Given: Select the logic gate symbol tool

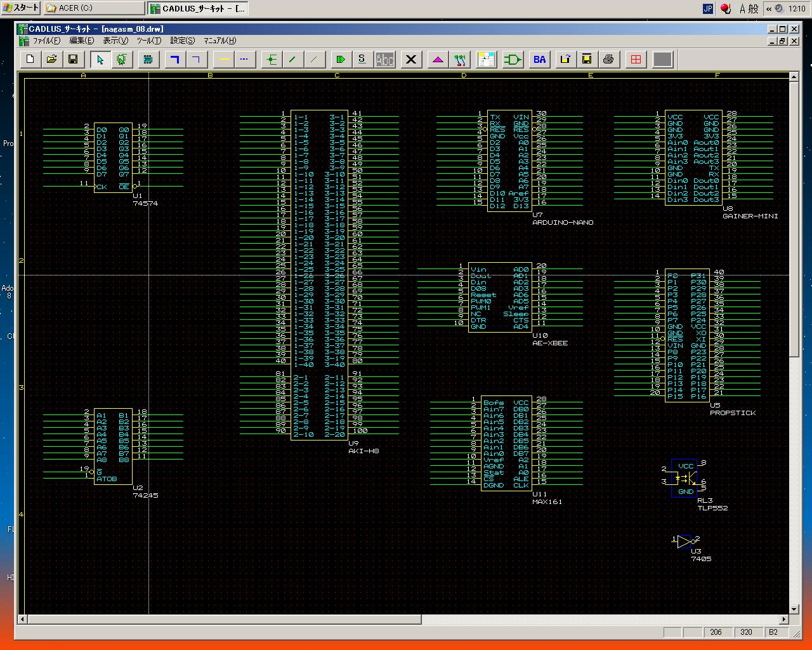Looking at the screenshot, I should (512, 60).
